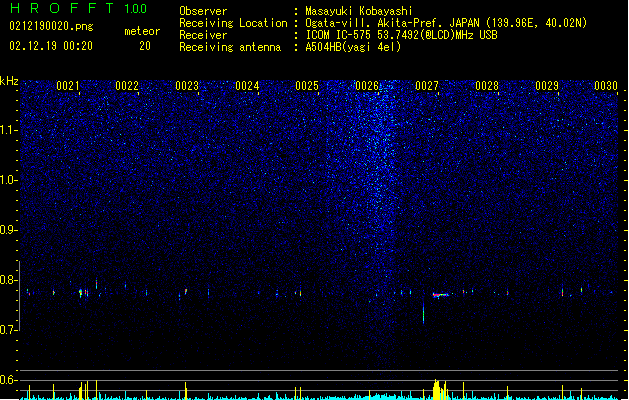The image size is (629, 400).
Task: Click the meteor count value 20
Action: point(145,46)
